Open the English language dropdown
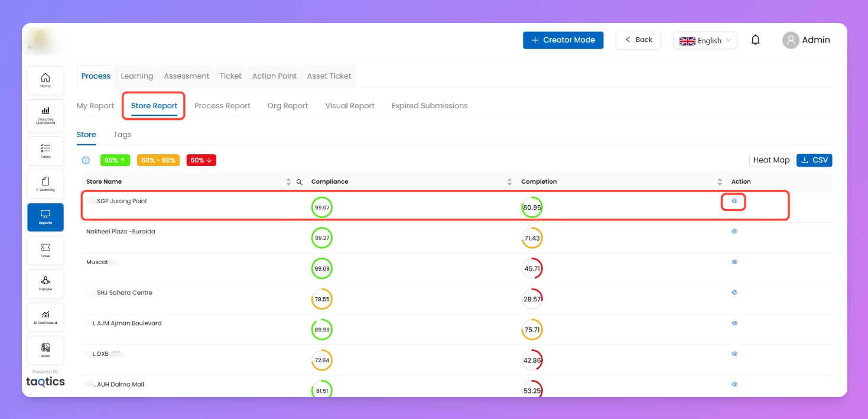The width and height of the screenshot is (868, 419). tap(704, 40)
